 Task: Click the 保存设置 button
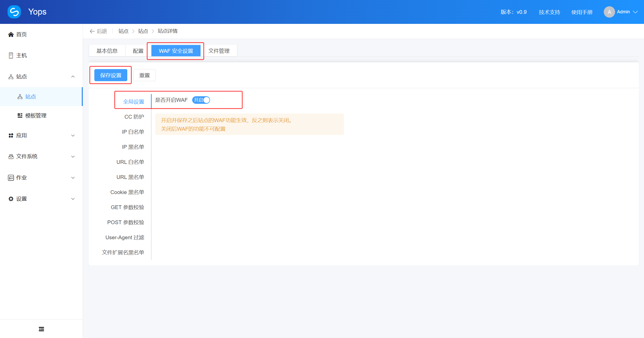click(x=111, y=75)
